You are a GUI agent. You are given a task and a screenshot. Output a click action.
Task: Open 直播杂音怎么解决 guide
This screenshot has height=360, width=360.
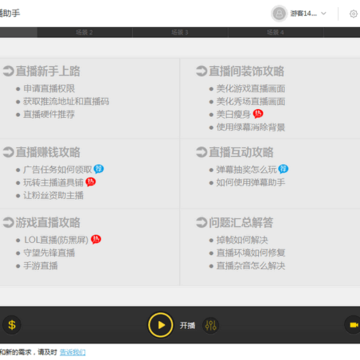click(x=251, y=266)
